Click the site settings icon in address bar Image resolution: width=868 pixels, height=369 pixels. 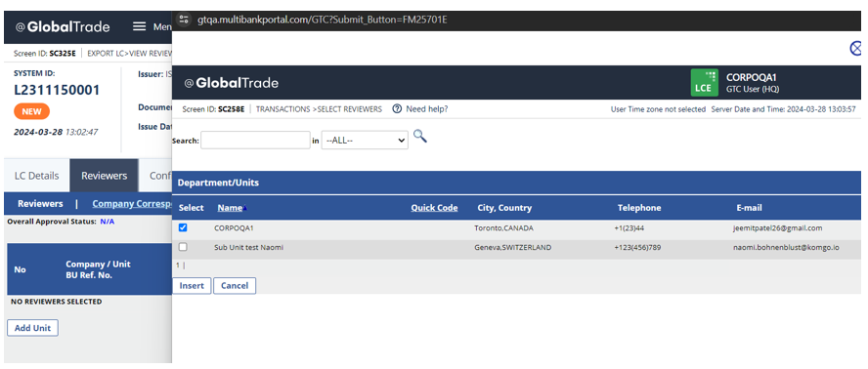[185, 20]
